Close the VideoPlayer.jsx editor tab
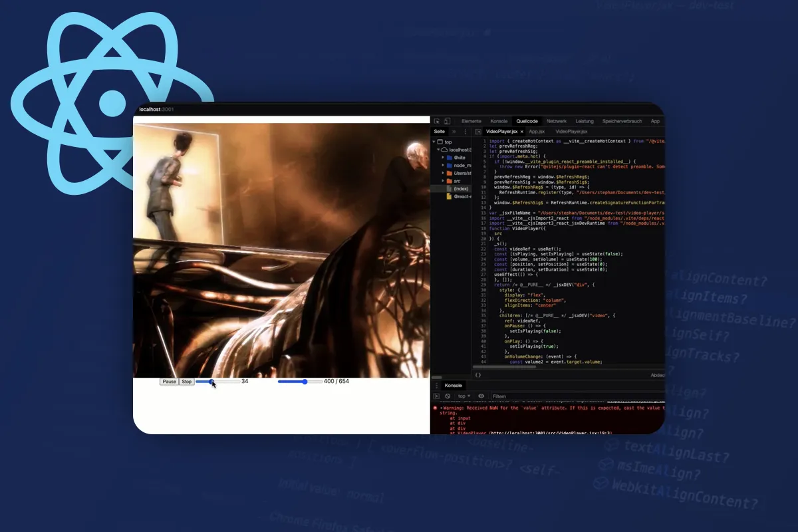798x532 pixels. pos(521,132)
